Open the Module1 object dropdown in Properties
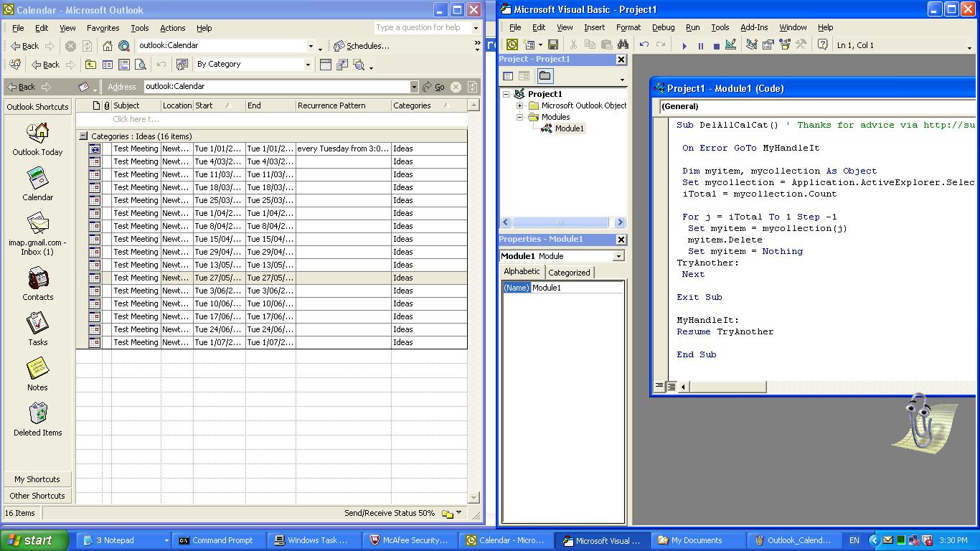Screen dimensions: 980x551 click(x=618, y=256)
